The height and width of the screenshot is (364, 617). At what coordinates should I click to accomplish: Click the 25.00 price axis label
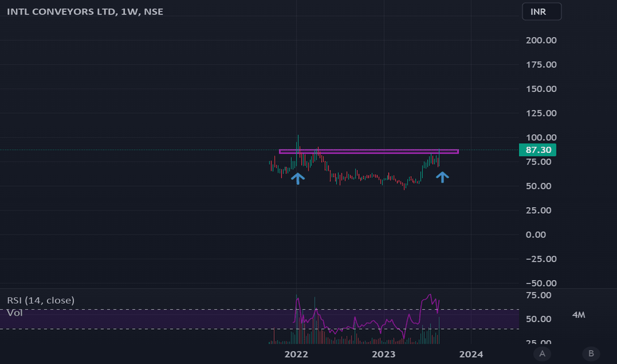[x=538, y=210]
